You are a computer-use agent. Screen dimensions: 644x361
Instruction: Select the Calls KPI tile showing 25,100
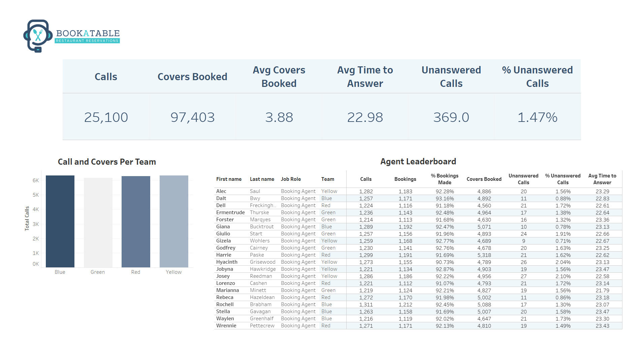[106, 117]
